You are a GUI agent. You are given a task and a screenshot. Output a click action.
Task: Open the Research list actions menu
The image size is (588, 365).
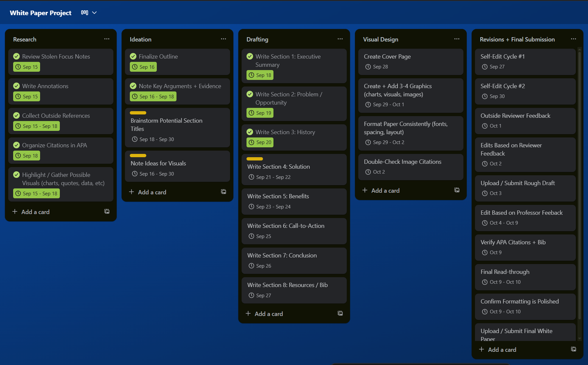[107, 39]
